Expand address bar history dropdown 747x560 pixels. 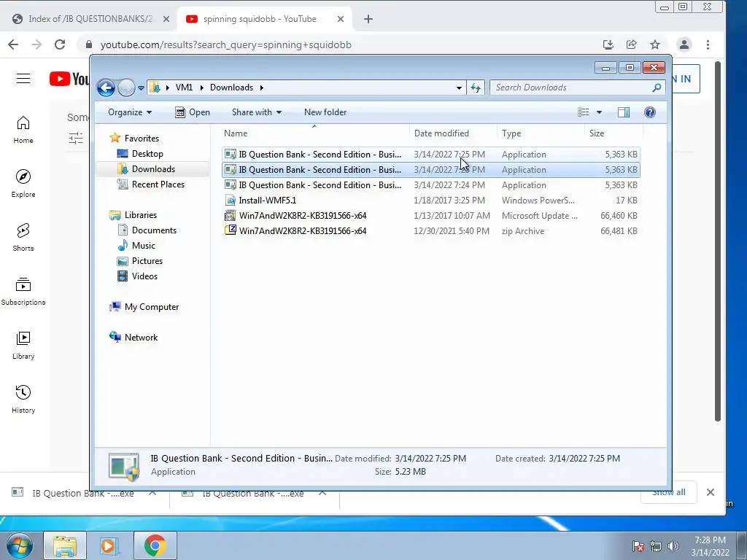(x=459, y=87)
